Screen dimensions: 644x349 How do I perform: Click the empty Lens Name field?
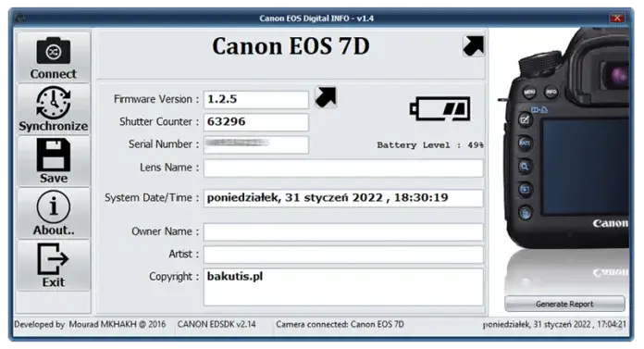343,168
